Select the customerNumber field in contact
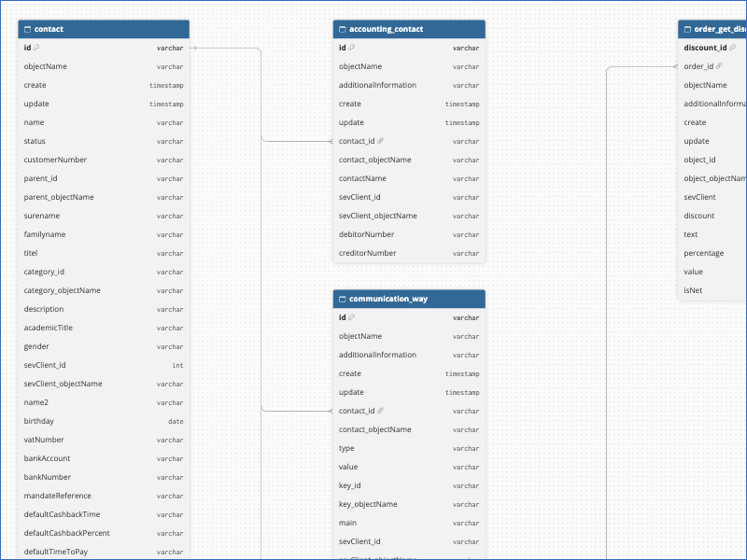The image size is (747, 560). point(104,160)
